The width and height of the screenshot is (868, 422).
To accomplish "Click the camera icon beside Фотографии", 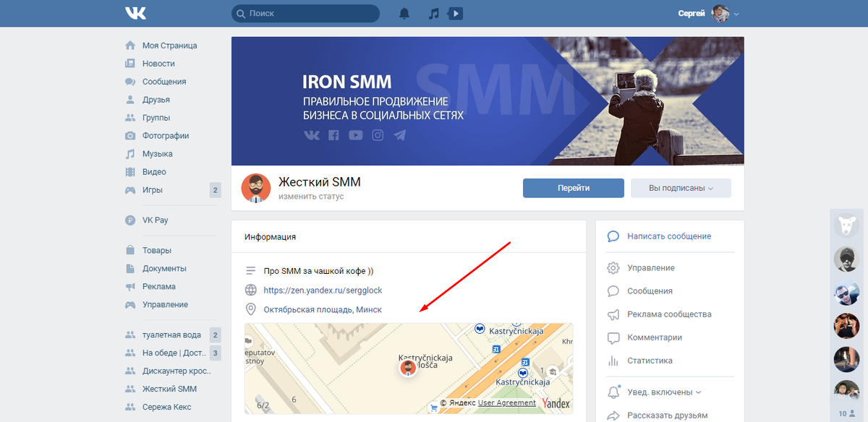I will coord(130,136).
